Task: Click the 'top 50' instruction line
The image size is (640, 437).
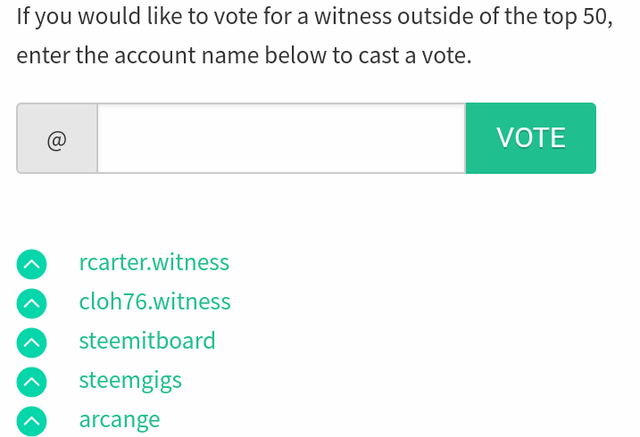Action: point(314,16)
